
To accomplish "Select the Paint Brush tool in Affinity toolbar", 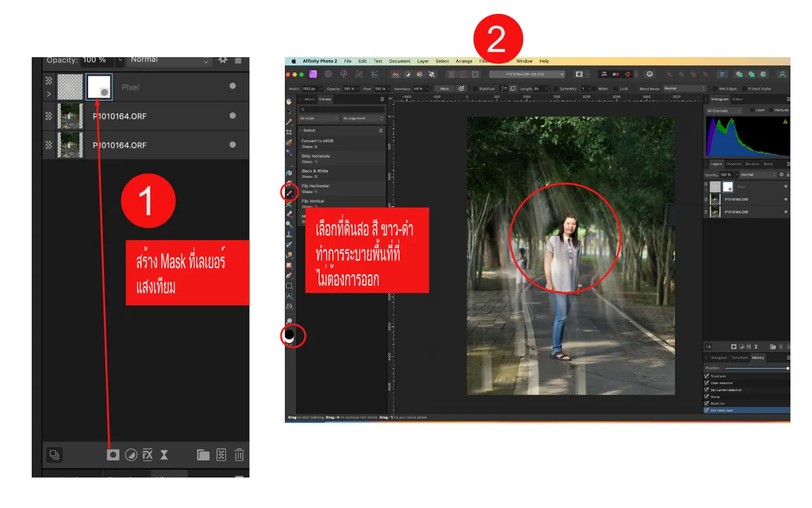I will click(289, 192).
